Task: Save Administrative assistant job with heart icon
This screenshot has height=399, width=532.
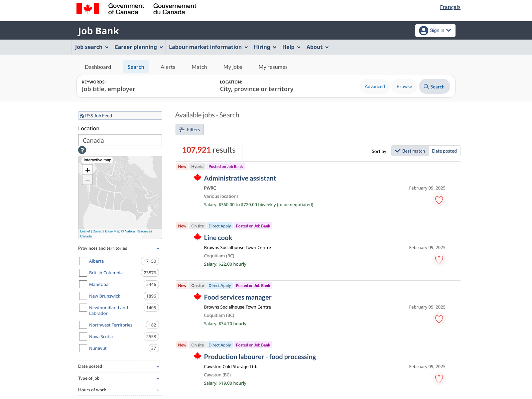Action: [x=439, y=200]
